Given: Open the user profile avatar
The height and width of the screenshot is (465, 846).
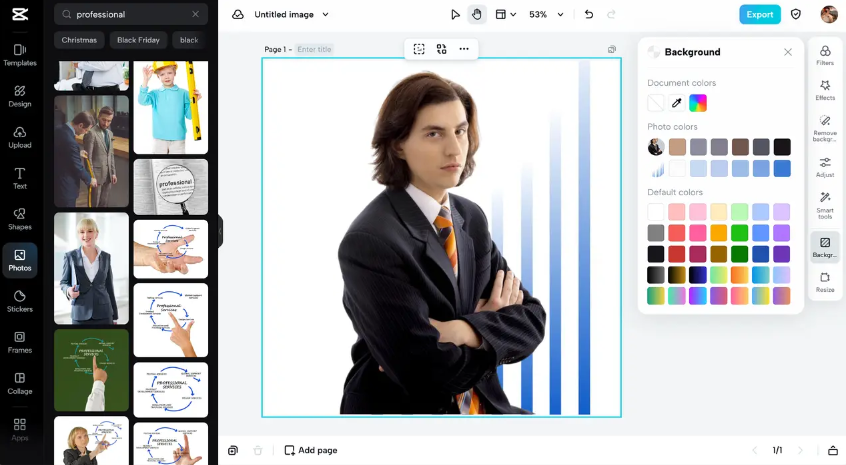Looking at the screenshot, I should point(829,15).
